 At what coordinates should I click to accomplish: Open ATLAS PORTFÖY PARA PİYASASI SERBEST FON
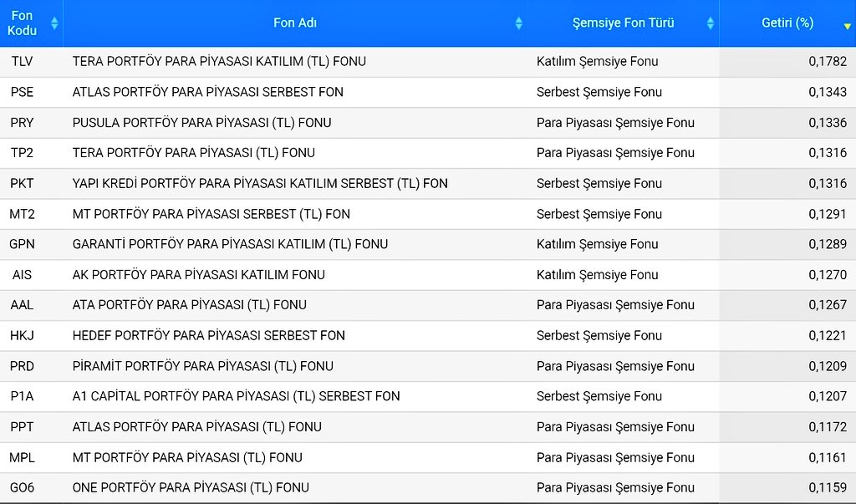pos(207,92)
